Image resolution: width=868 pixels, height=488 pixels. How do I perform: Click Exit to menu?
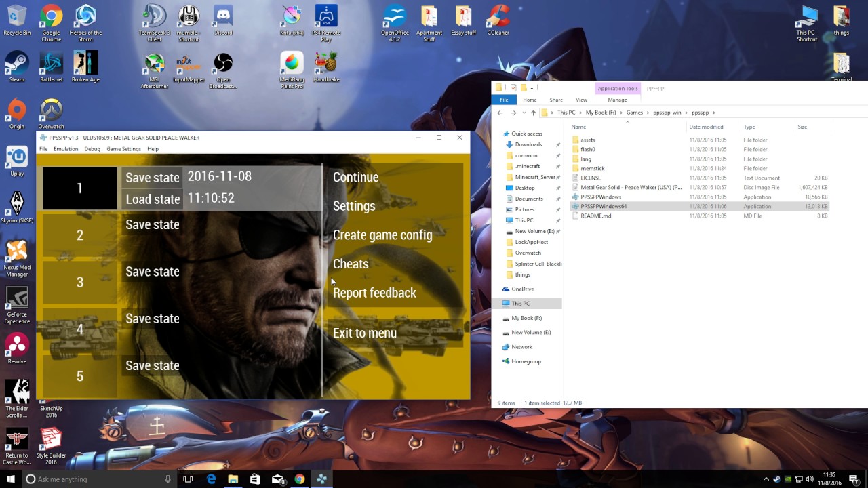click(365, 333)
